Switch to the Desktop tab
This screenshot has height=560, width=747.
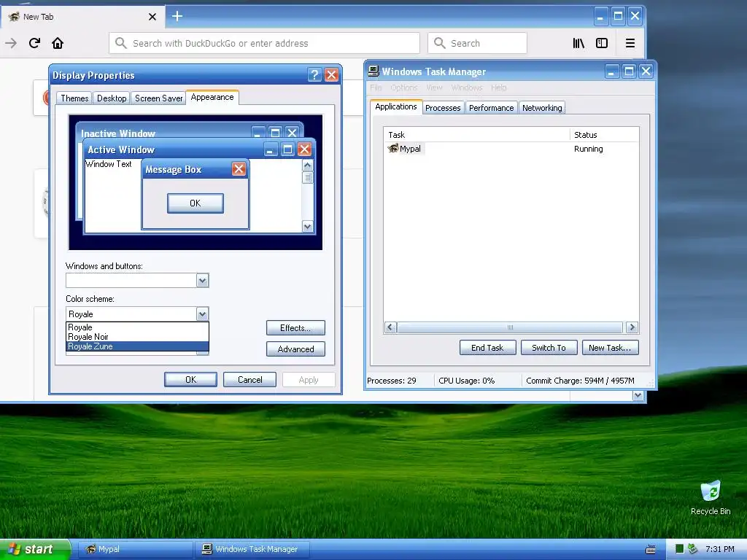[112, 98]
